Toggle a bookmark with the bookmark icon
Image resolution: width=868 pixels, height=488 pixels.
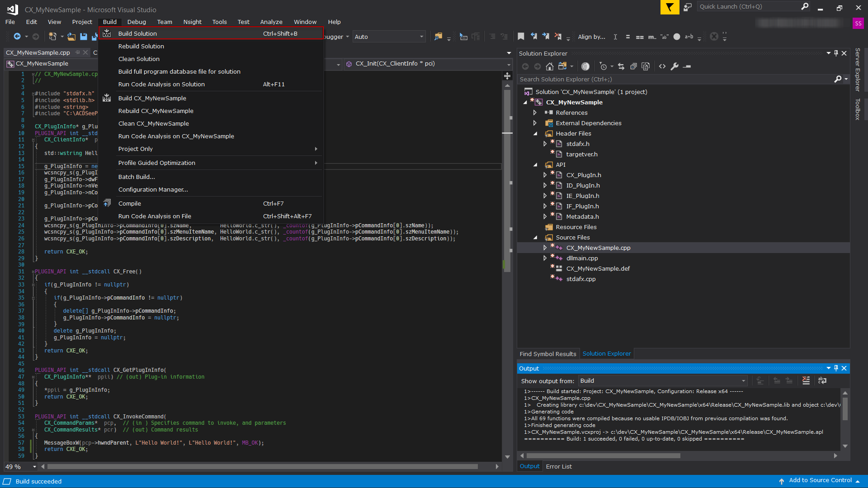(521, 37)
